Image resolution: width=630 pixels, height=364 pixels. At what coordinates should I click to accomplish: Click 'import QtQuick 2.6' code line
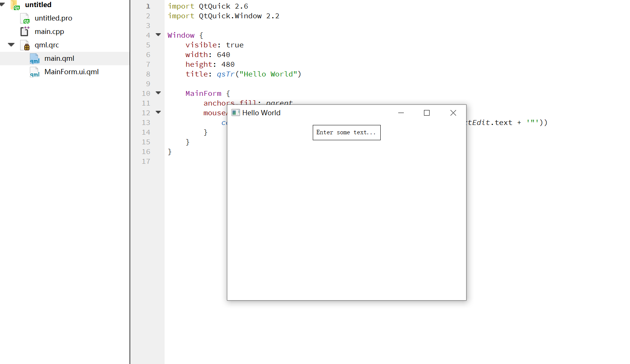coord(208,6)
